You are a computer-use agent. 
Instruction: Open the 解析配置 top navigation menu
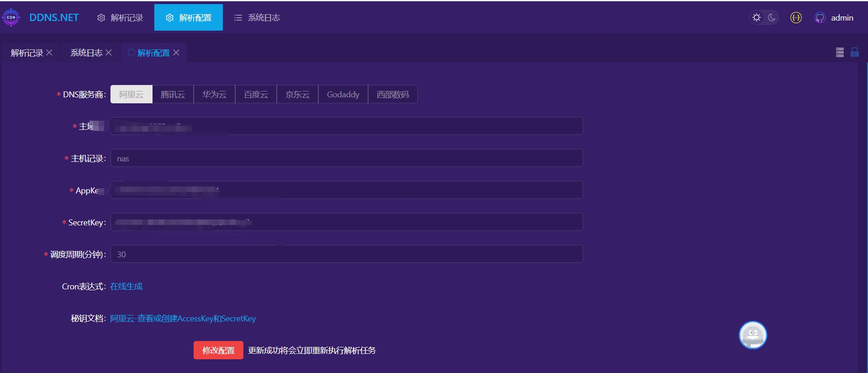pyautogui.click(x=189, y=17)
